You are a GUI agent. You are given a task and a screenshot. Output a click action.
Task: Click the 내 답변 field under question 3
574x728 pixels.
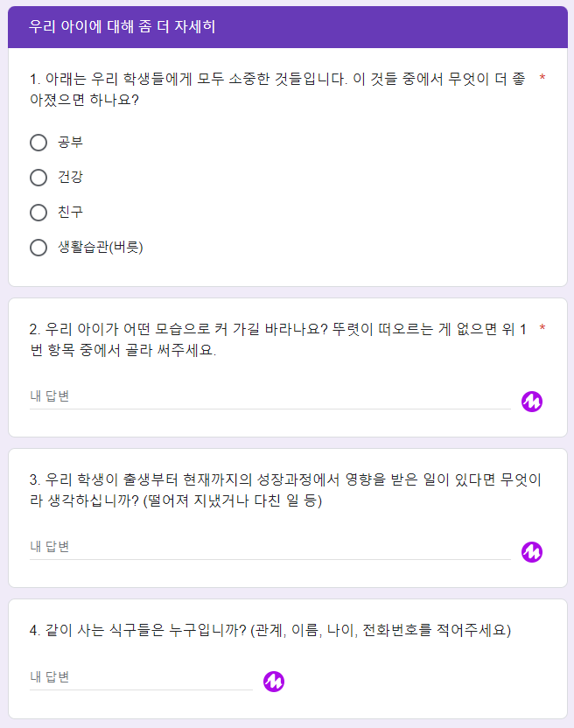(269, 548)
